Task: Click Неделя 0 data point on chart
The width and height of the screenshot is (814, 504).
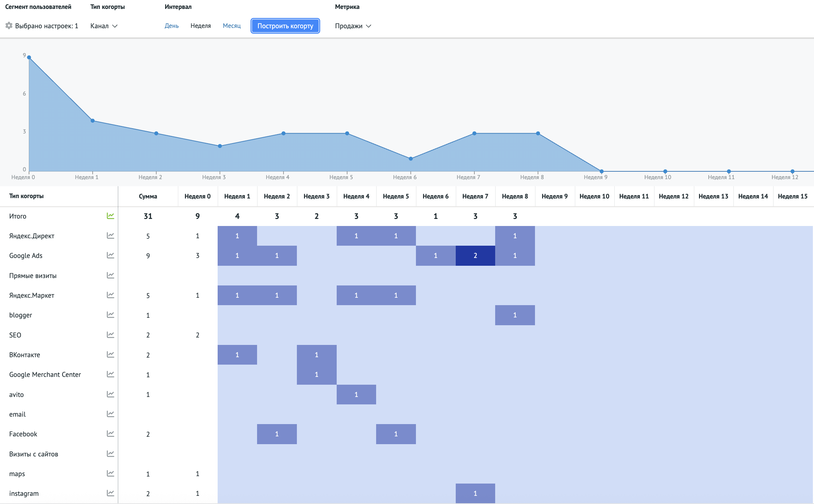Action: pos(29,58)
